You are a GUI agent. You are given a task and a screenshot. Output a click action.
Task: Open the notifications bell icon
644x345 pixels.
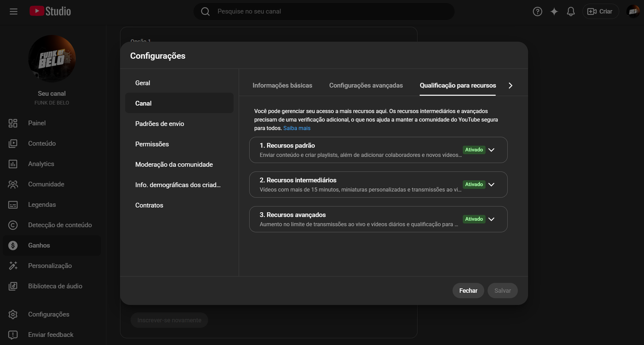click(571, 12)
